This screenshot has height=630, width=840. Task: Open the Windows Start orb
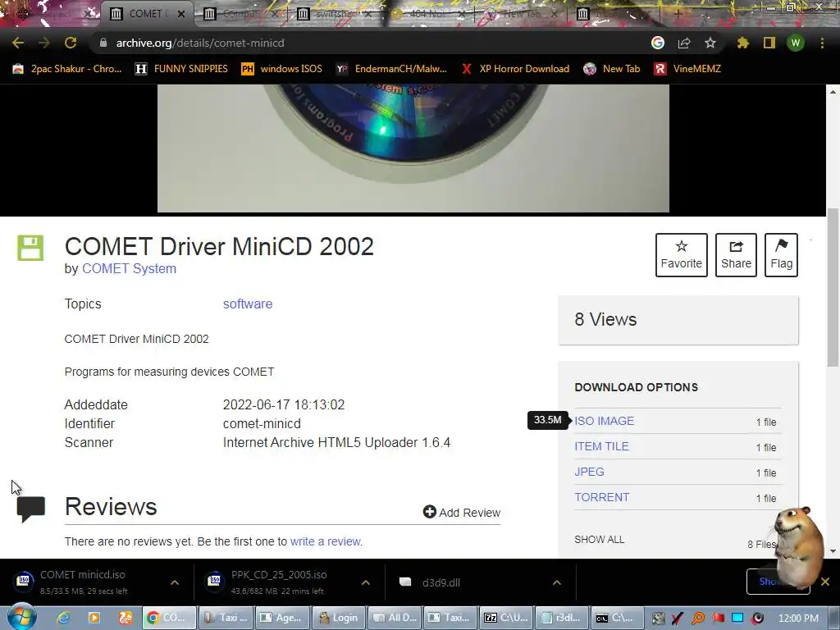pyautogui.click(x=21, y=617)
